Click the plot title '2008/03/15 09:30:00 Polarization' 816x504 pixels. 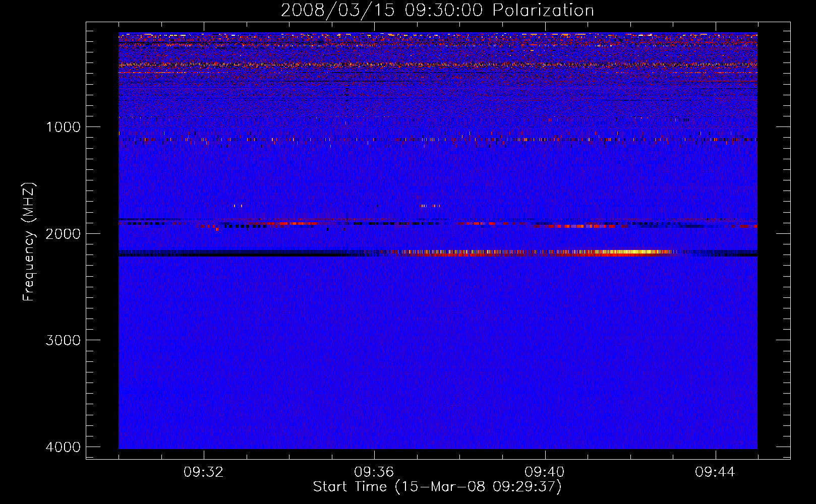[437, 11]
